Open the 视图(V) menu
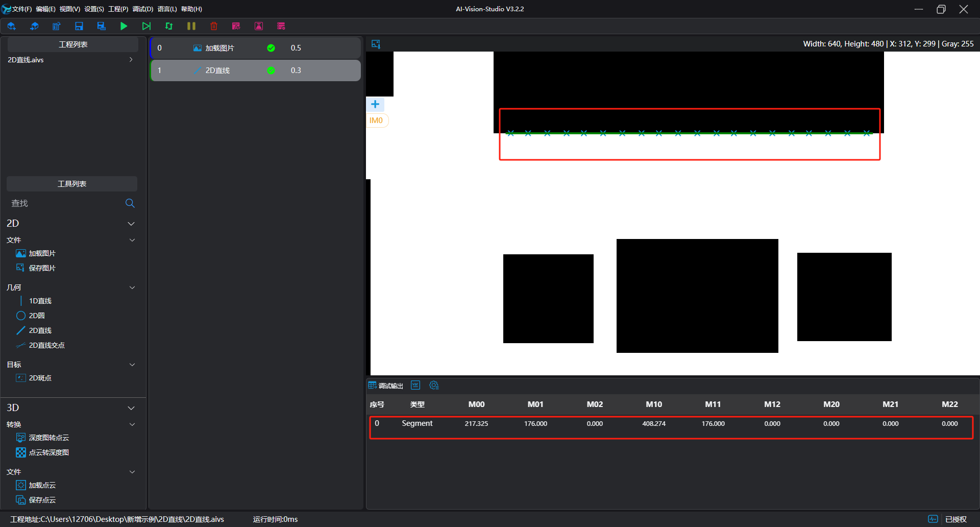The height and width of the screenshot is (527, 980). click(x=70, y=9)
